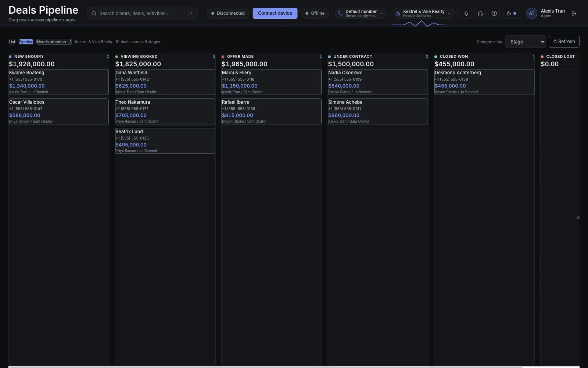
Task: Click the Refresh button
Action: coord(564,42)
